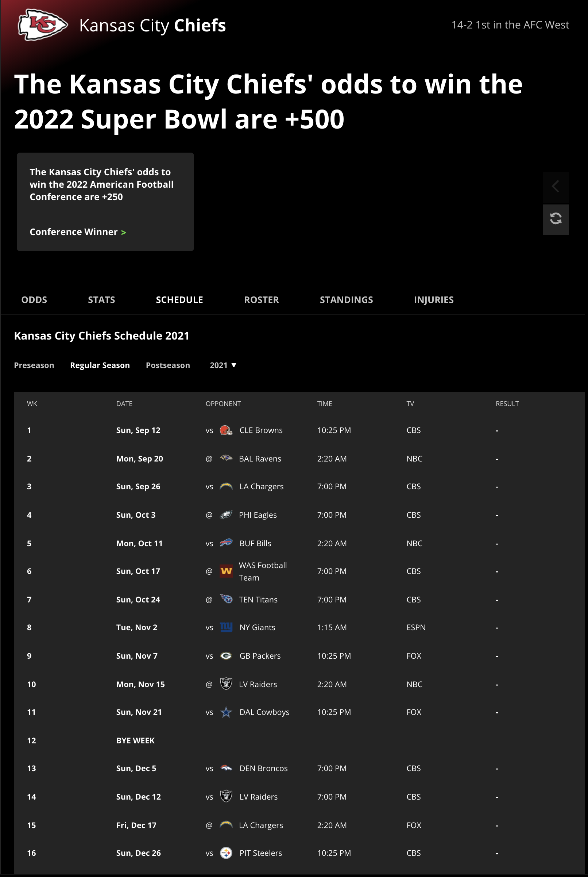Click the WAS Football Team logo
Viewport: 588px width, 877px height.
coord(227,571)
